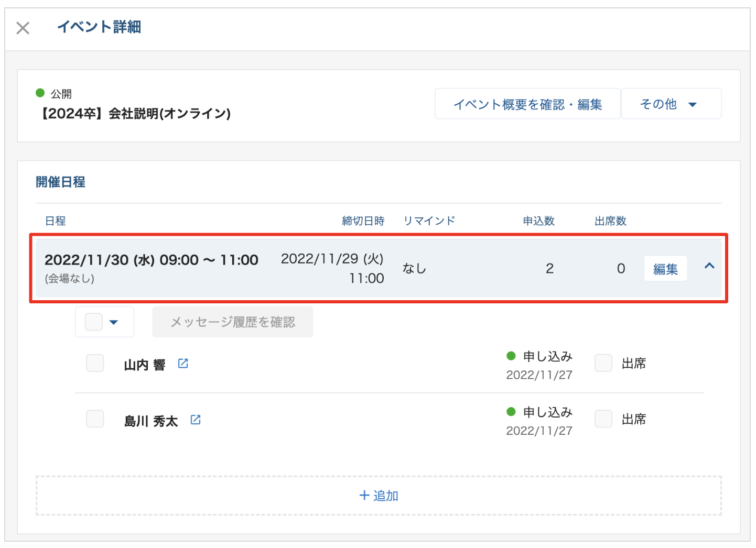Click green 申し込み status dot for 島川 秀太
Screen dimensions: 756x548
(x=511, y=412)
